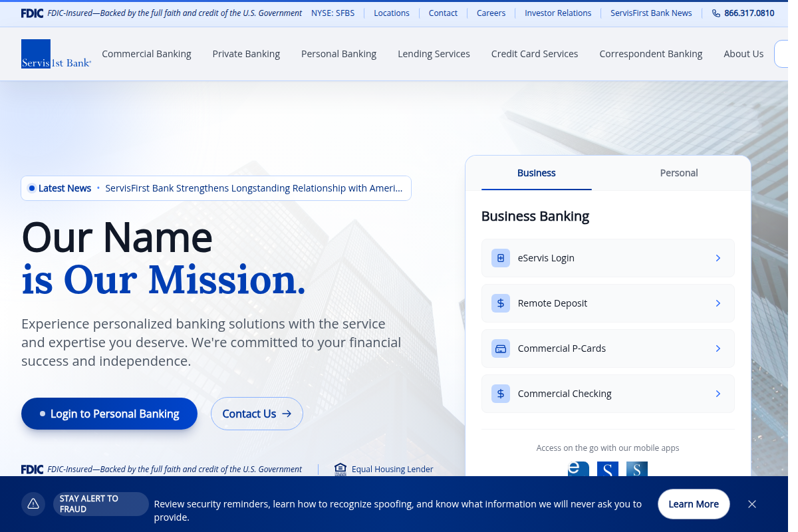The width and height of the screenshot is (798, 532).
Task: Click the Commercial Checking dollar icon
Action: 501,394
